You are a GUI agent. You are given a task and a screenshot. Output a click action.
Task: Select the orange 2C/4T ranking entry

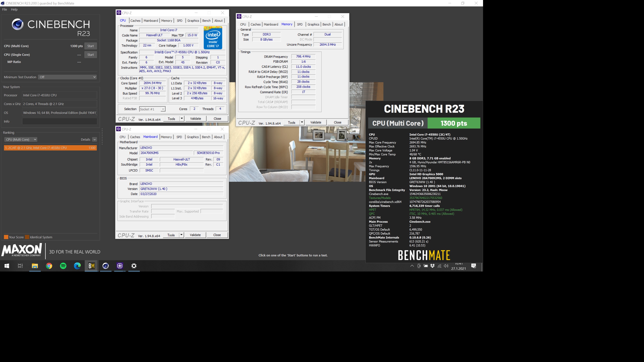[50, 148]
